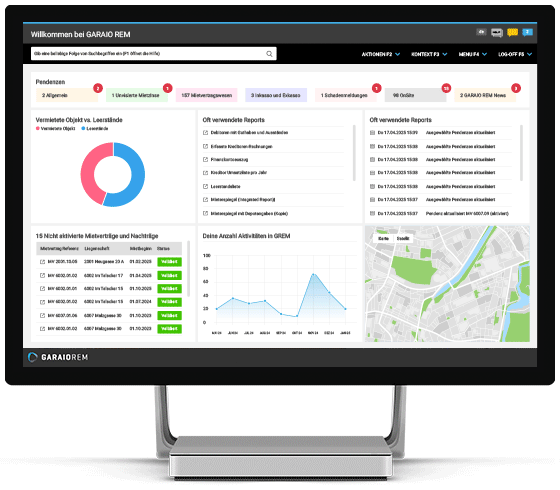Click the magnifier icon in the search box
Screen dimensions: 560x490
(x=269, y=54)
